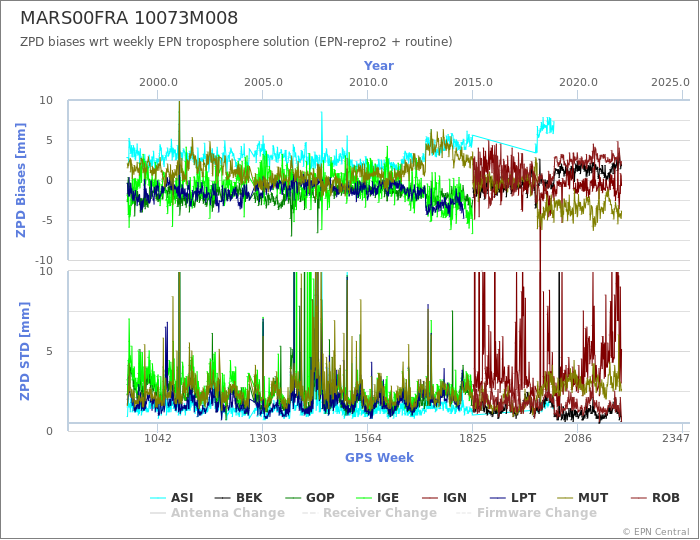Enable the Antenna Change legend item

(x=217, y=513)
